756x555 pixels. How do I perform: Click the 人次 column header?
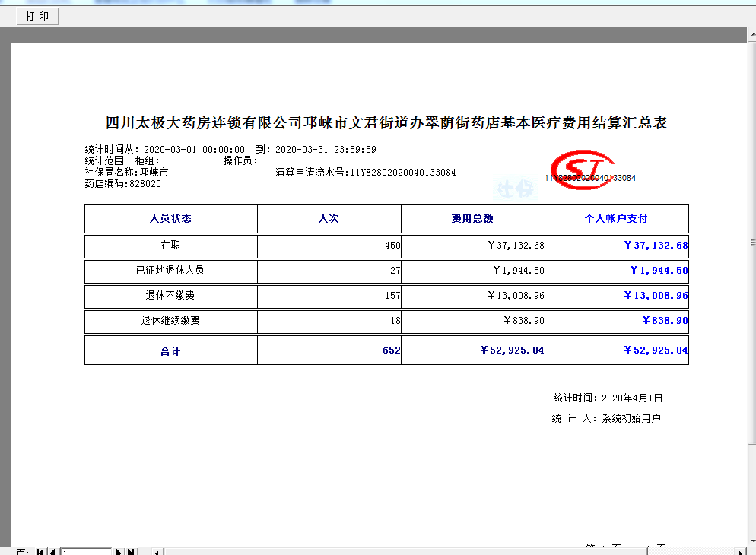(329, 218)
